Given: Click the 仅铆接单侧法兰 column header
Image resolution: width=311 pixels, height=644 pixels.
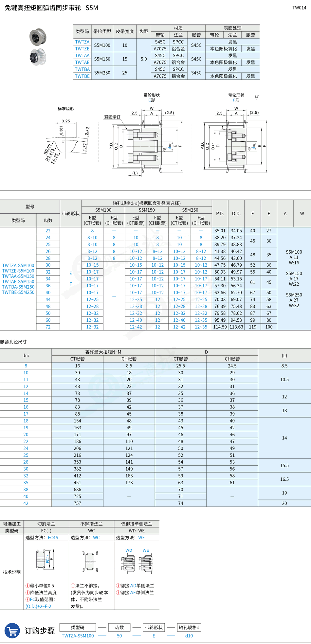Looking at the screenshot, I should (x=137, y=524).
